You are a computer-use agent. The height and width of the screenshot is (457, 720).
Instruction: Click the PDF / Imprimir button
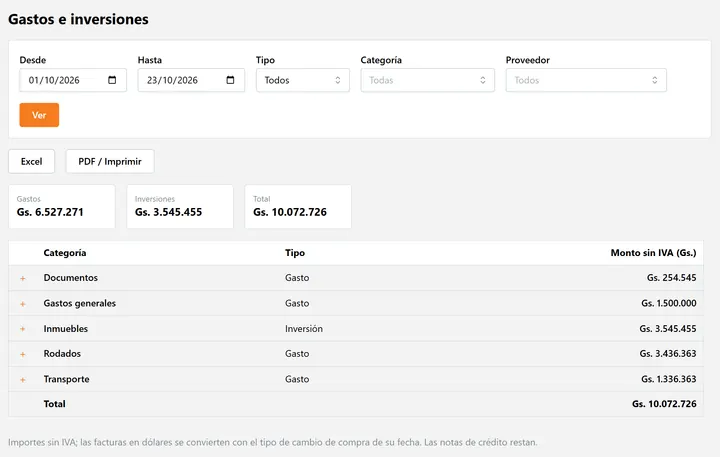(x=110, y=161)
